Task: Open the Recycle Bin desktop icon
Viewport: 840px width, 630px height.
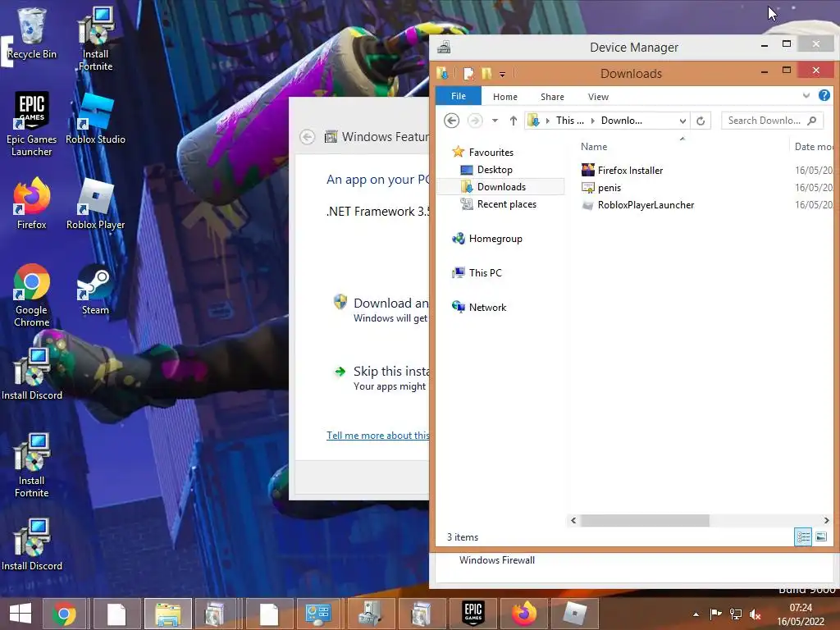Action: 31,33
